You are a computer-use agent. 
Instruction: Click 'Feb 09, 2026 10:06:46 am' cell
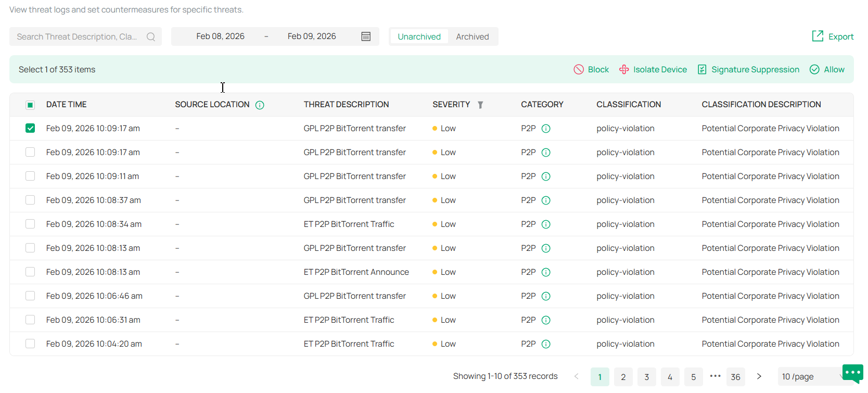pos(94,296)
